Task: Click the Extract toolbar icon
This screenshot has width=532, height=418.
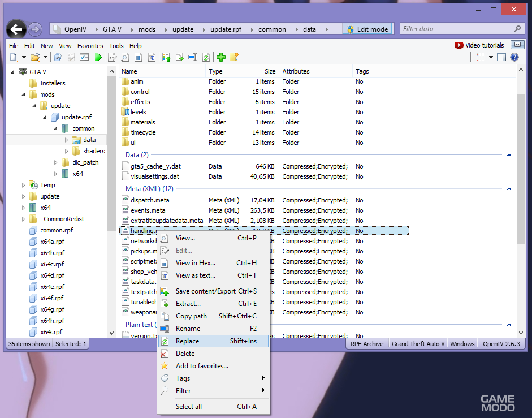Action: pyautogui.click(x=179, y=57)
